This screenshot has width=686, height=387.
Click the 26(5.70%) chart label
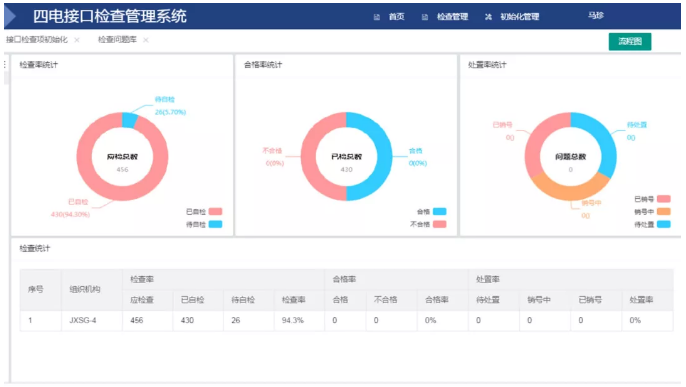point(170,112)
